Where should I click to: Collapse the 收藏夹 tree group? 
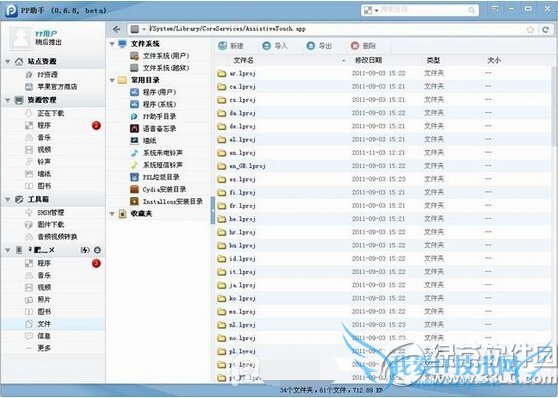click(112, 214)
